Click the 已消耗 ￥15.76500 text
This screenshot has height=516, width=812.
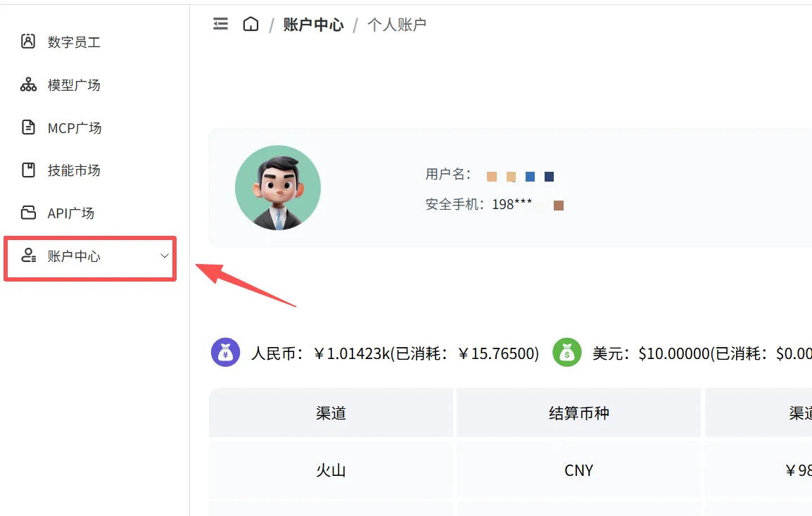point(464,353)
